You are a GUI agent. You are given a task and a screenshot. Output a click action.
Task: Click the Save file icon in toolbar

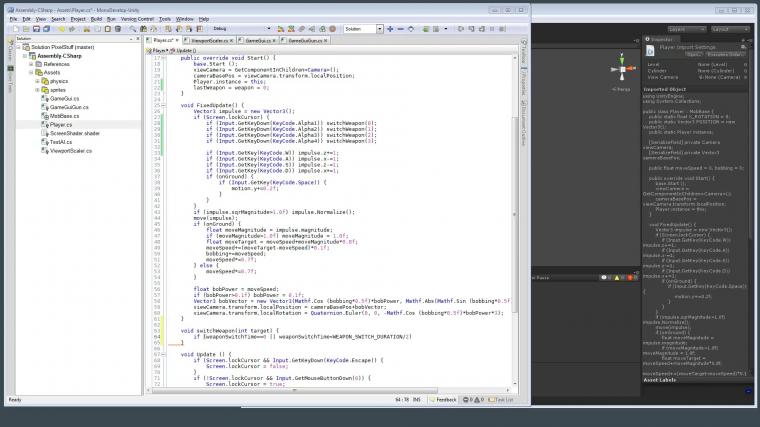[36, 29]
